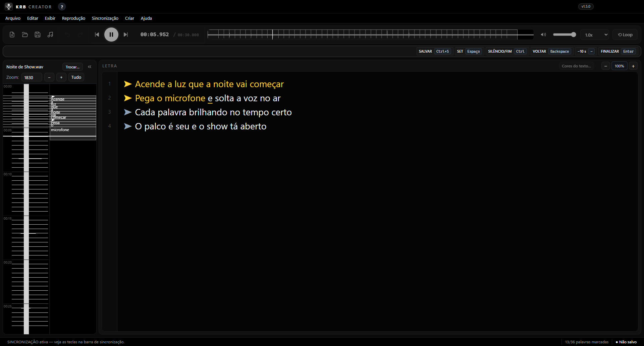Jump to line 2 using its arrow marker

[127, 98]
